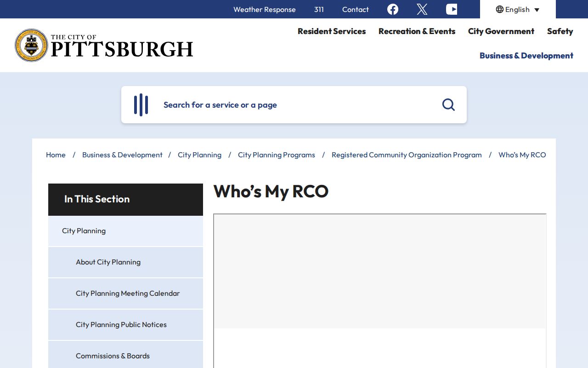Click the globe icon beside English
588x368 pixels.
(500, 9)
